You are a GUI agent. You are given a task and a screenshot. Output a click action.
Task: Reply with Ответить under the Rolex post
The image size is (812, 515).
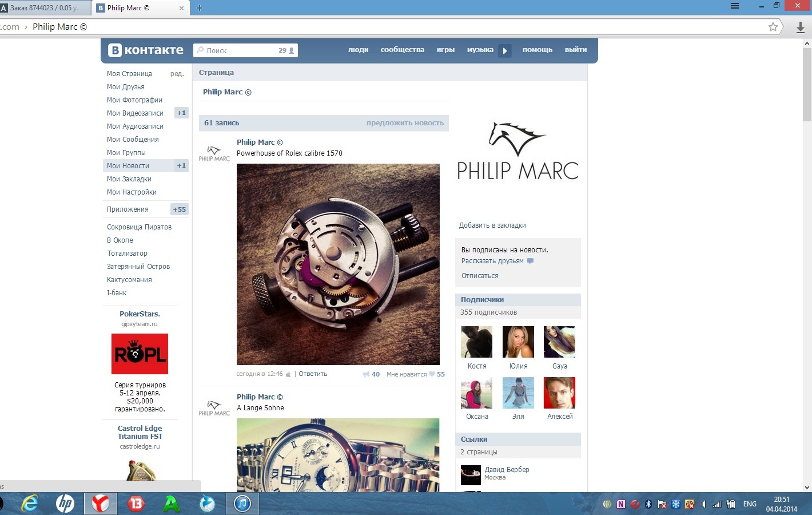[313, 374]
